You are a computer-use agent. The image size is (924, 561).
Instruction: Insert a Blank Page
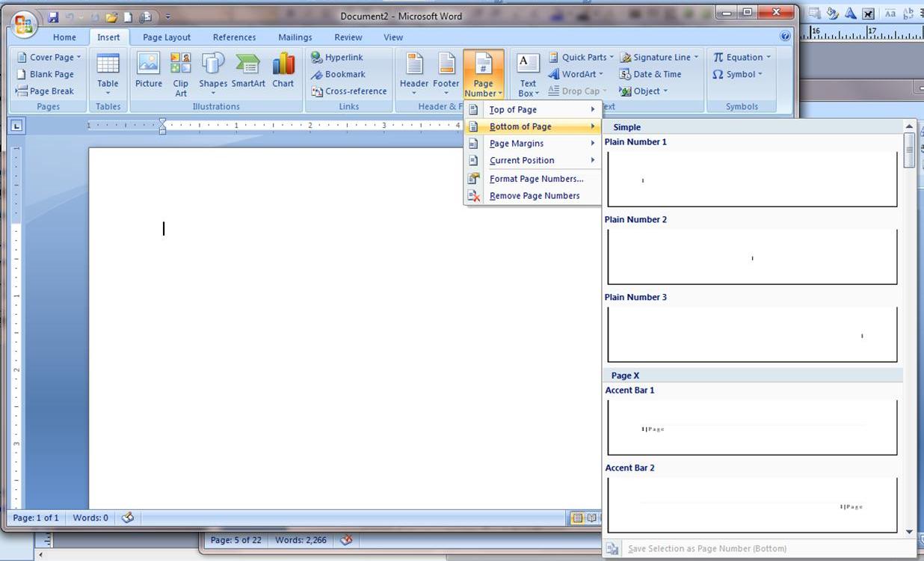click(45, 74)
